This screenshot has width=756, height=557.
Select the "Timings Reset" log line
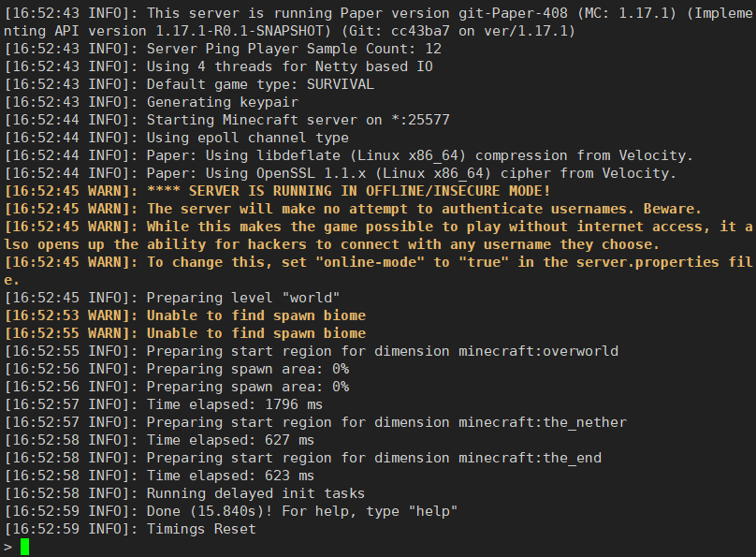click(201, 529)
